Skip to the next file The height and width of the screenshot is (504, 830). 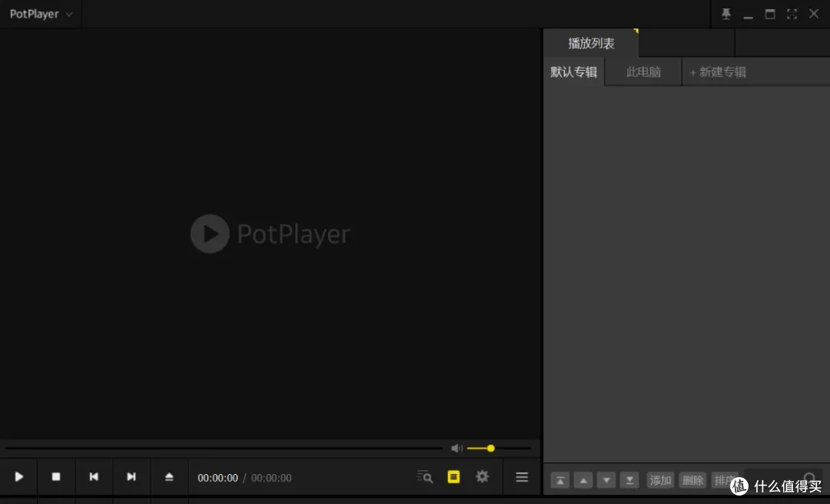(131, 477)
